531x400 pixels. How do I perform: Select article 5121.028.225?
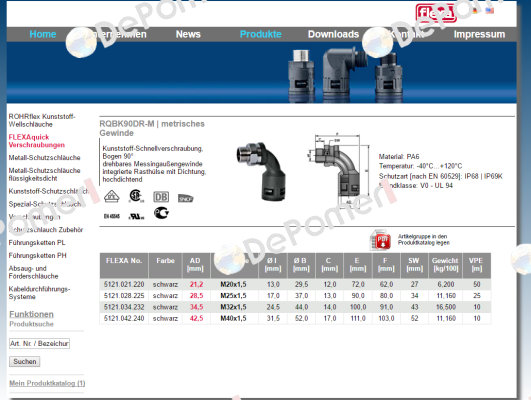pyautogui.click(x=124, y=296)
